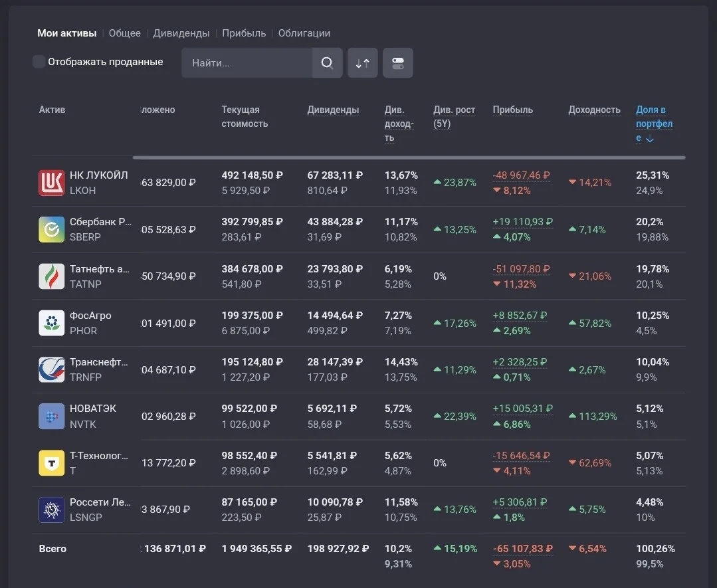Viewport: 717px width, 588px height.
Task: Click the ticker 'SBERP' label
Action: point(85,237)
